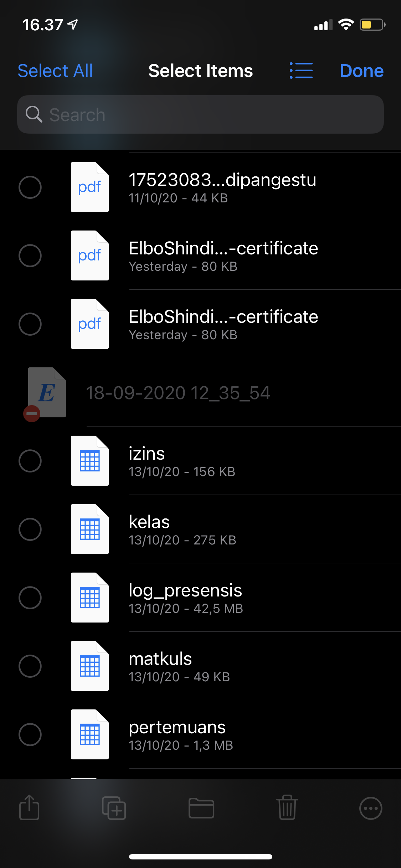The height and width of the screenshot is (868, 401).
Task: Tap the Share icon in bottom toolbar
Action: pos(29,807)
